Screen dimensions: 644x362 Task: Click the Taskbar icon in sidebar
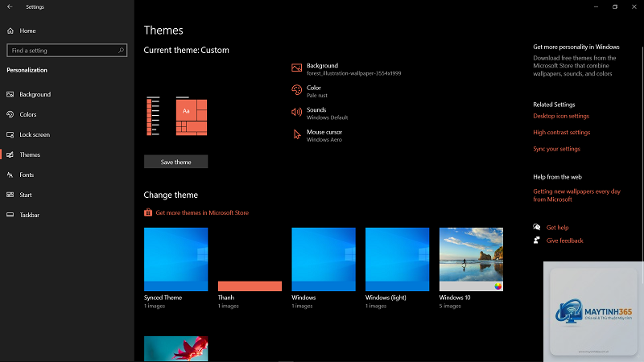tap(10, 215)
